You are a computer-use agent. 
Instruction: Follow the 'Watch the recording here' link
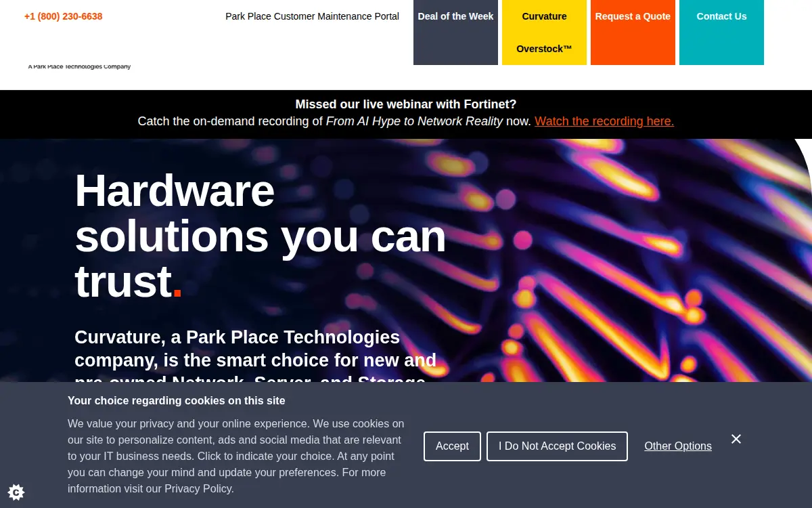click(x=604, y=121)
